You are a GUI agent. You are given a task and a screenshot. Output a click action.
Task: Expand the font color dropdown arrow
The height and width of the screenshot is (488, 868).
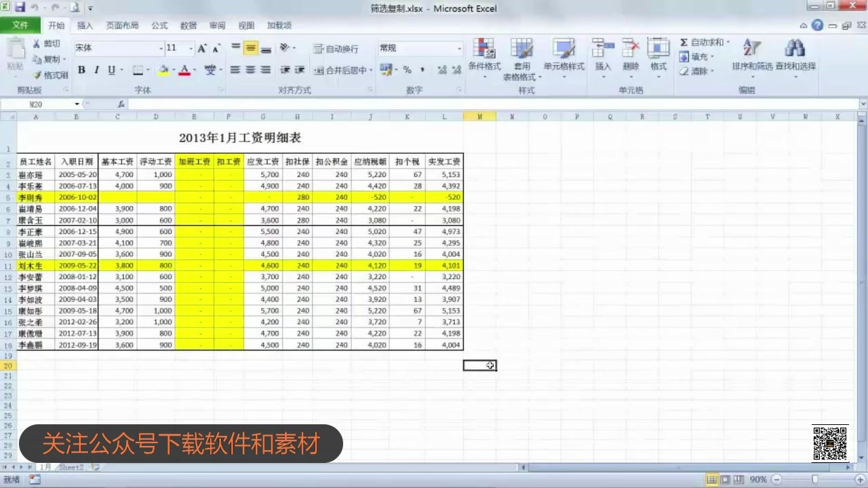pyautogui.click(x=195, y=70)
